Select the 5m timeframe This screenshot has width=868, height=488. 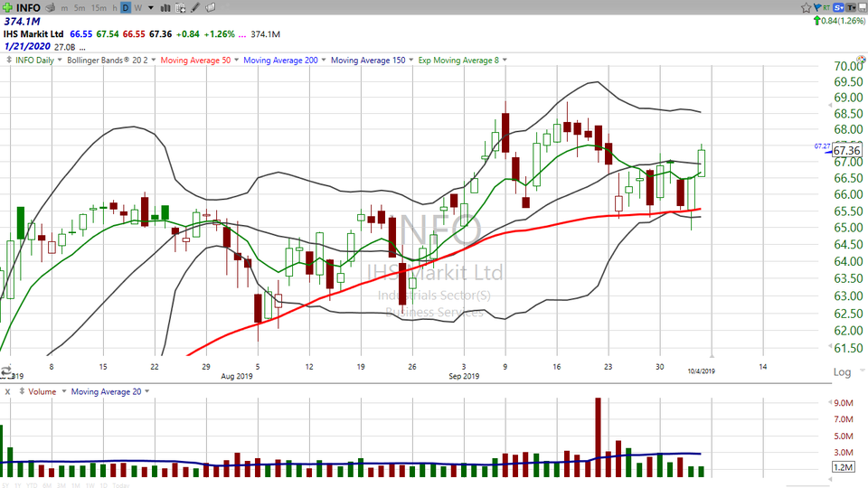click(80, 8)
